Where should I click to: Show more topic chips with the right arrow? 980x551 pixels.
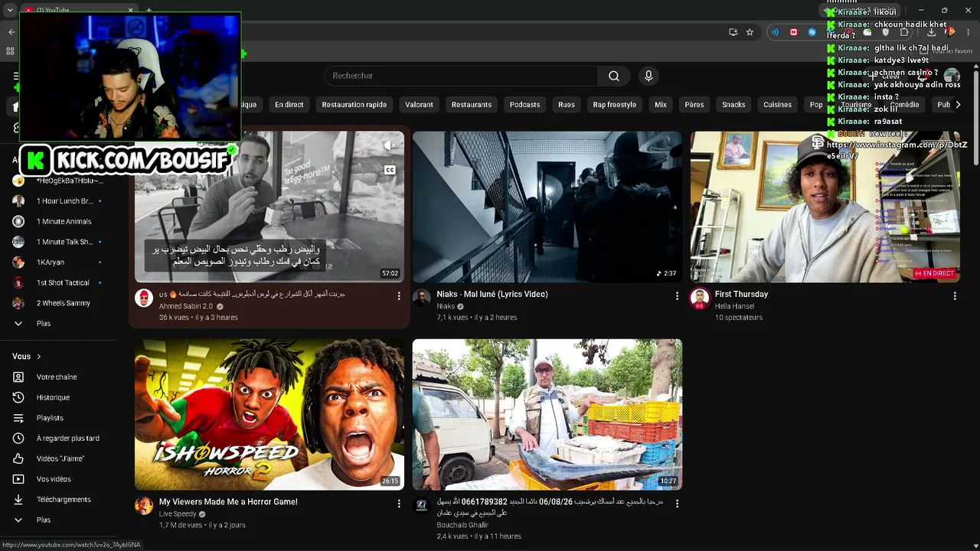click(x=957, y=105)
